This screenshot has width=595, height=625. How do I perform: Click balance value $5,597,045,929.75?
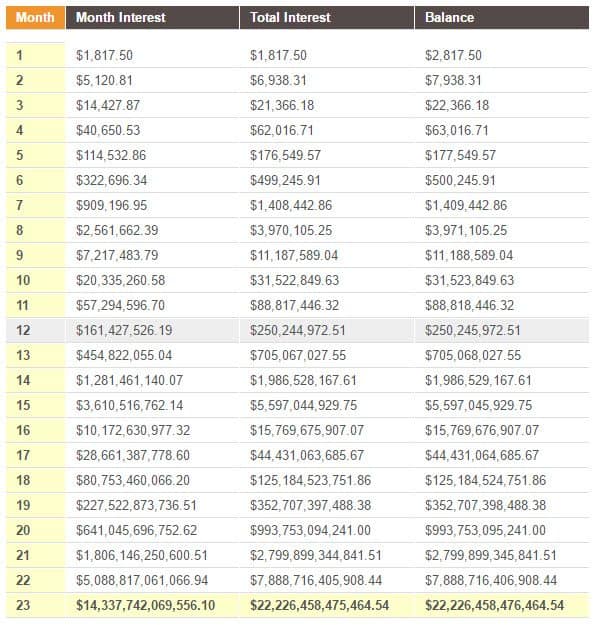coord(478,405)
